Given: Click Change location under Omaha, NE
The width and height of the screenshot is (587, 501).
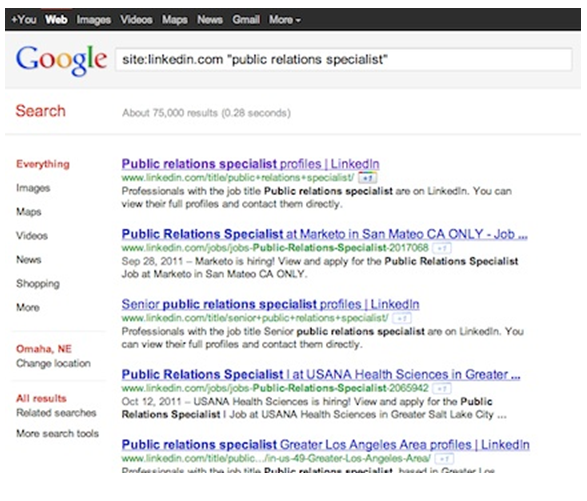Looking at the screenshot, I should coord(53,364).
